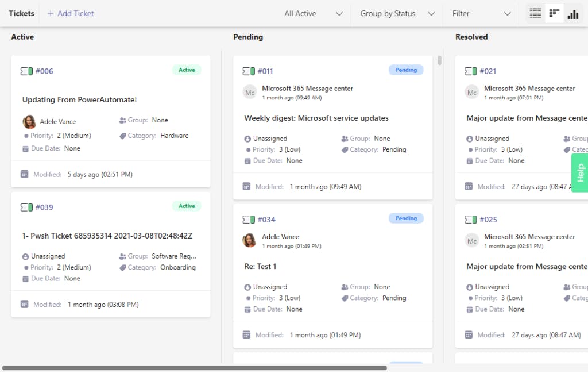Click the Pending column vertical scrollbar

tap(440, 60)
